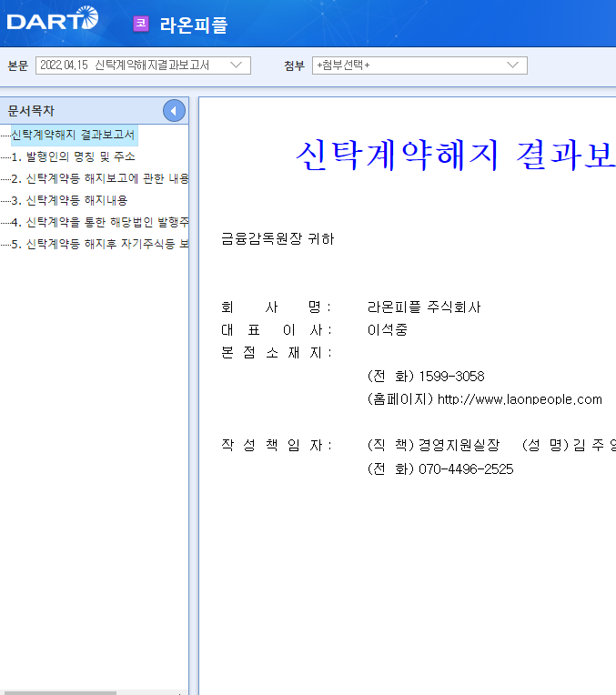Image resolution: width=616 pixels, height=695 pixels.
Task: Click the horizontal scrollbar under the contents panel
Action: 58,693
